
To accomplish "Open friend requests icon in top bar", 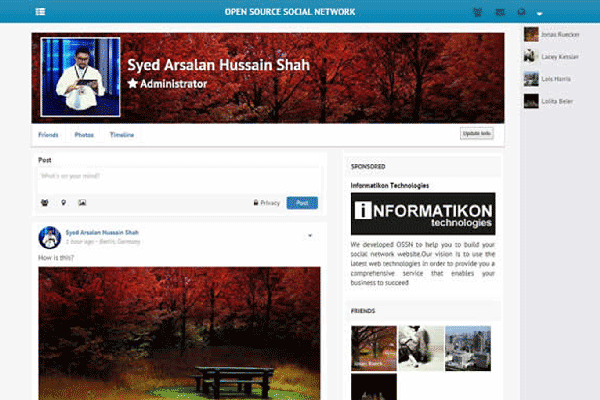I will [x=475, y=13].
